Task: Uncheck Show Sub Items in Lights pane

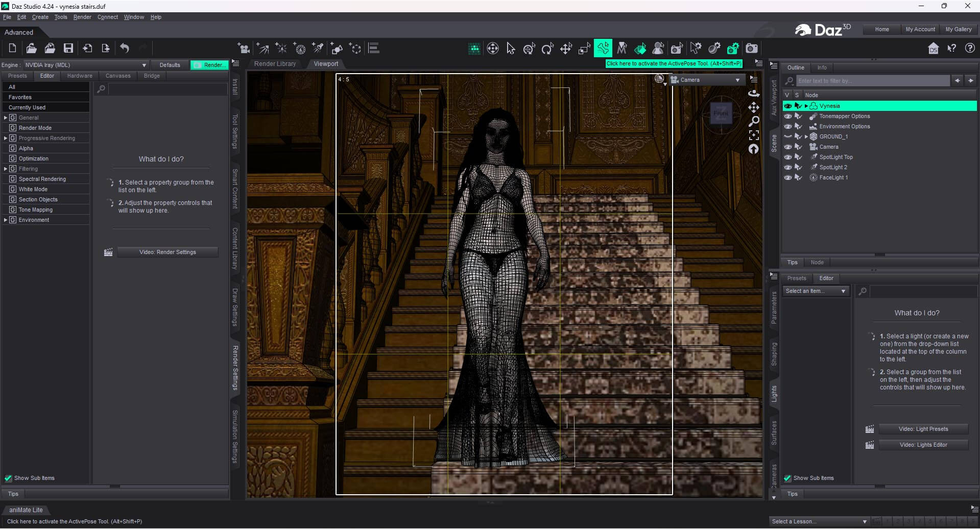Action: click(x=787, y=478)
